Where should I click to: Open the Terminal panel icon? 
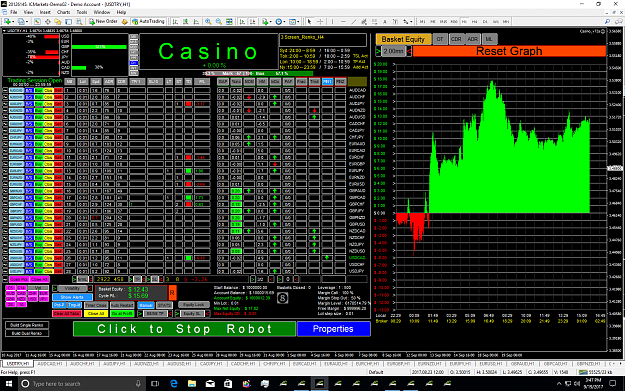pos(69,21)
